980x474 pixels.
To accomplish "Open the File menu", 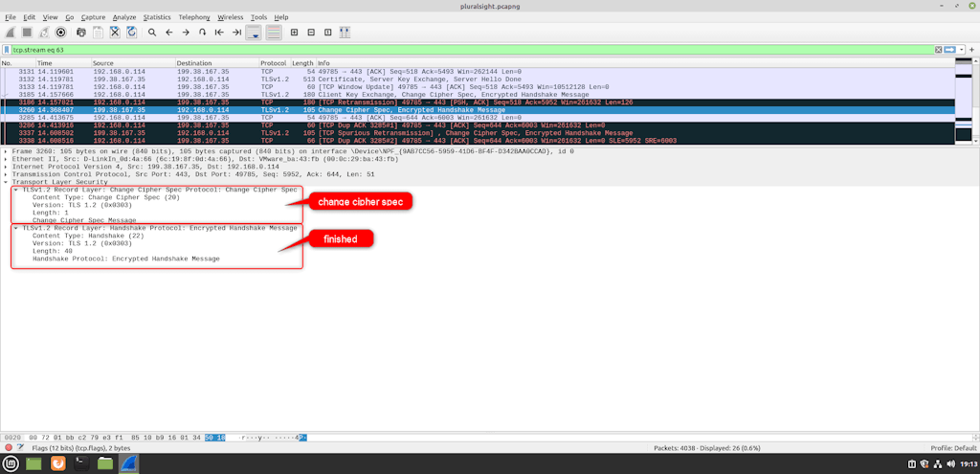I will [x=10, y=17].
